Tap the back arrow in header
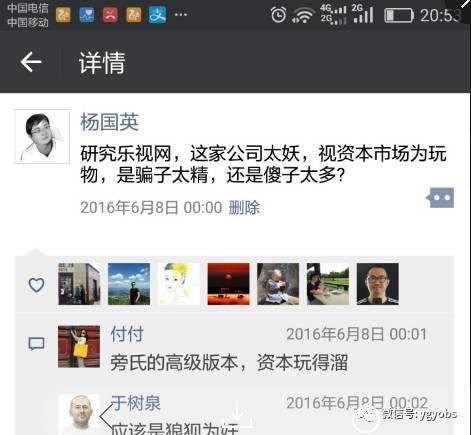 [31, 62]
